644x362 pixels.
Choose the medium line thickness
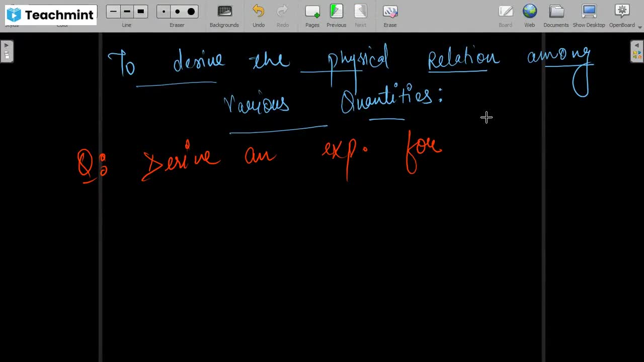127,11
